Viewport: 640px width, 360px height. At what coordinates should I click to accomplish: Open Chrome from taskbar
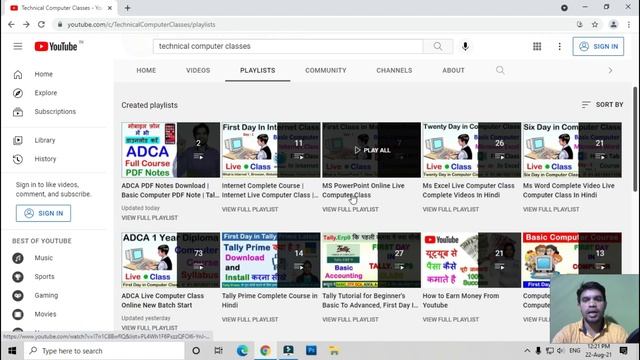click(265, 351)
